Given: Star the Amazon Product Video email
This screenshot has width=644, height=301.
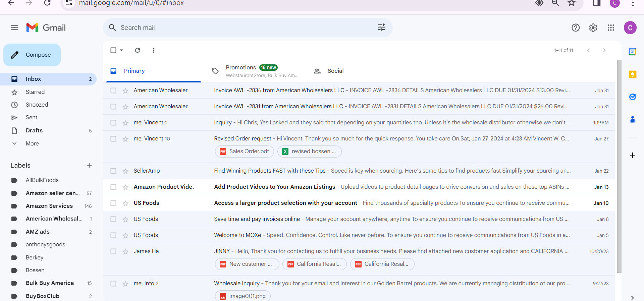Looking at the screenshot, I should click(125, 187).
